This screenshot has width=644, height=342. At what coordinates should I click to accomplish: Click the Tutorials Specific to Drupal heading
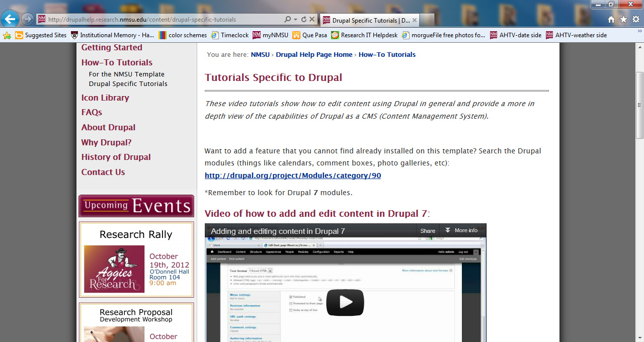click(x=273, y=77)
